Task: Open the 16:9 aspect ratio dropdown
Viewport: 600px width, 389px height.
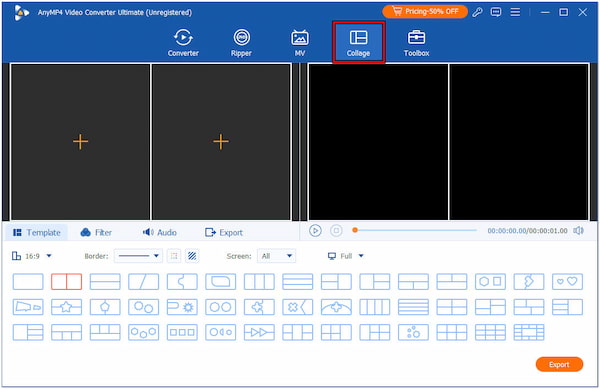Action: pos(32,256)
